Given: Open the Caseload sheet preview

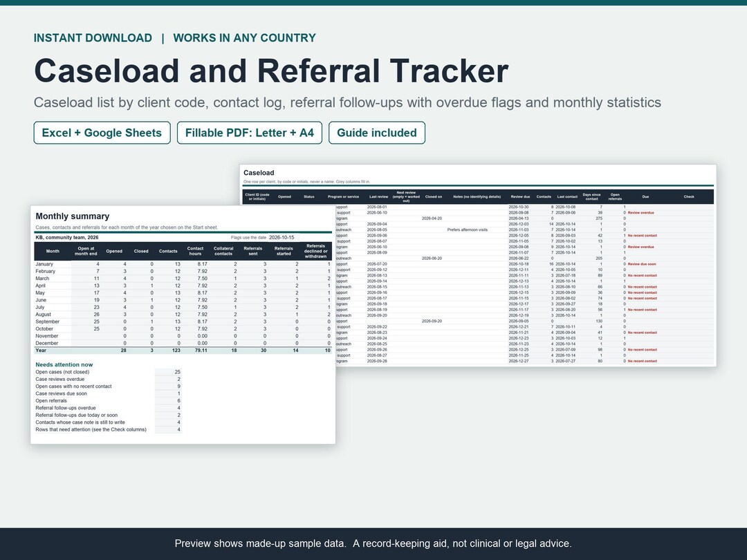Looking at the screenshot, I should pyautogui.click(x=478, y=265).
